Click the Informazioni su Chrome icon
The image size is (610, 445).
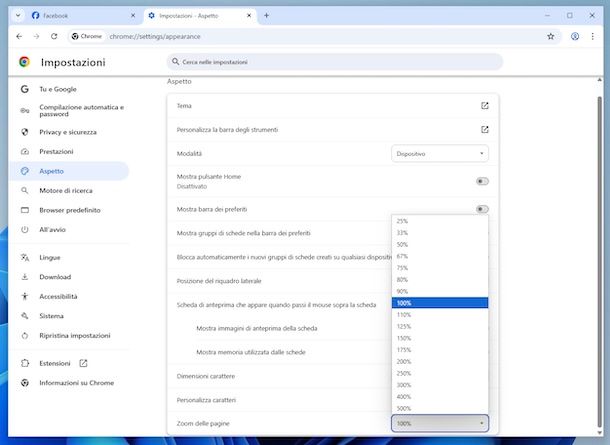point(25,383)
